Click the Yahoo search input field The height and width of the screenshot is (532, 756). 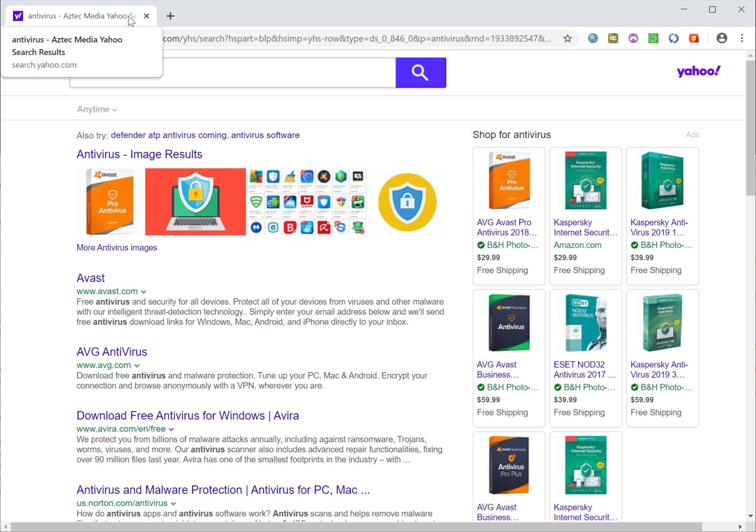pyautogui.click(x=232, y=73)
